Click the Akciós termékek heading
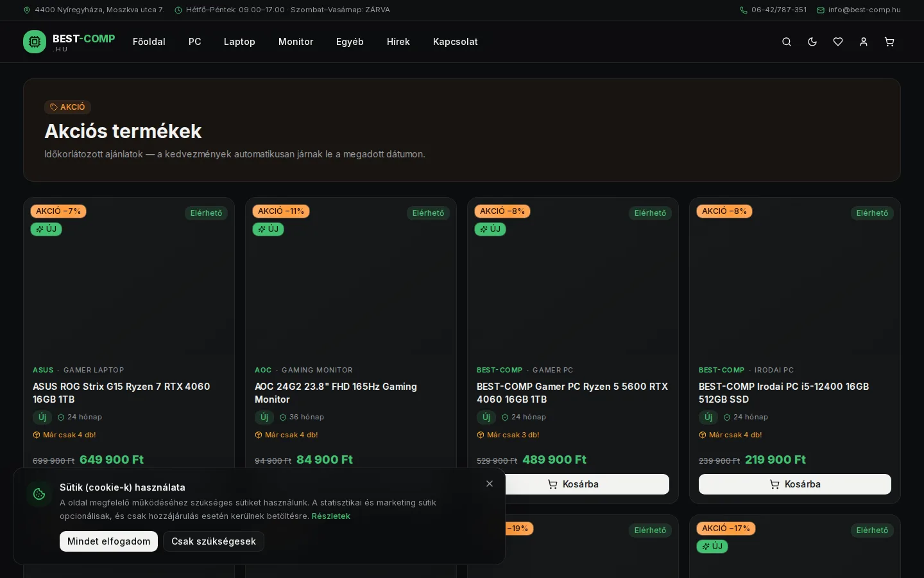 (123, 131)
